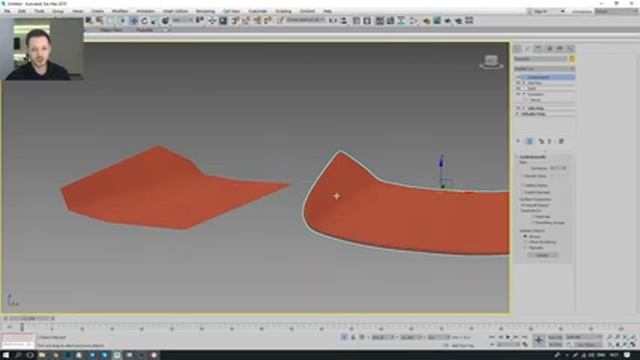
Task: Click Use Pivot Point Center icon
Action: (x=200, y=20)
